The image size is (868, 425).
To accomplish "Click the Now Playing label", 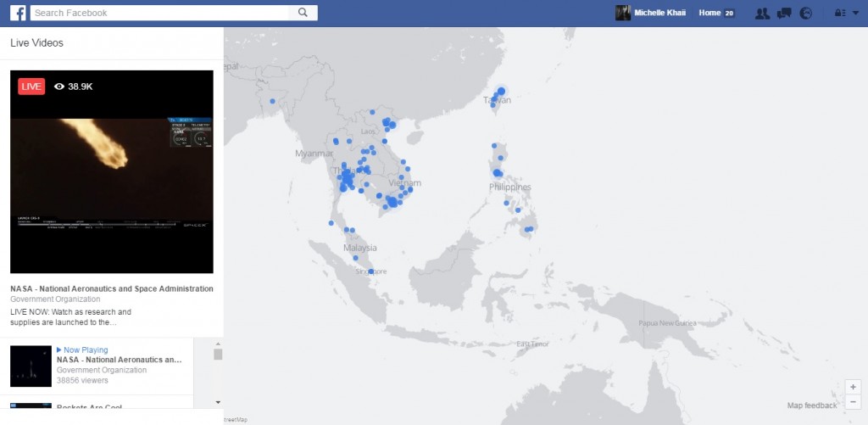I will click(82, 350).
